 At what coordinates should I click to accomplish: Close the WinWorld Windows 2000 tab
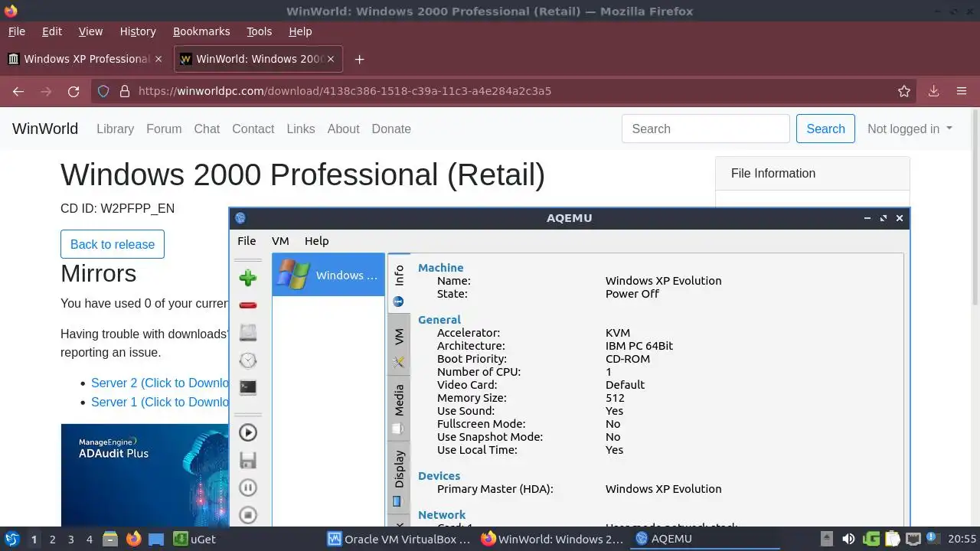pos(331,59)
